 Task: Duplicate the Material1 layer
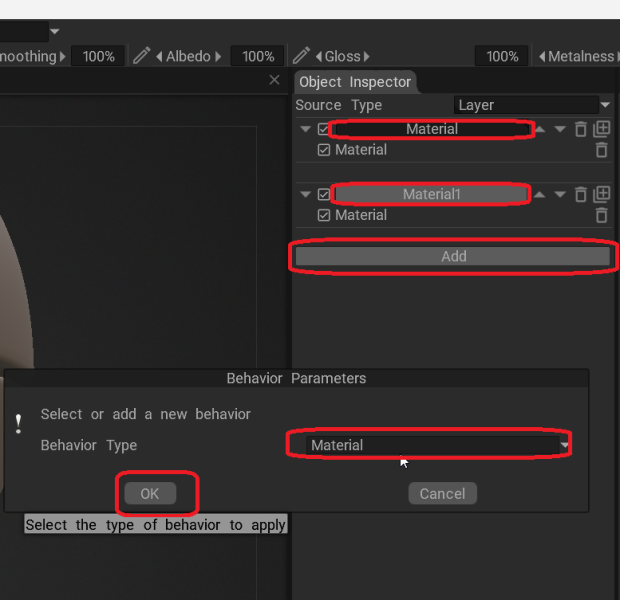point(602,194)
